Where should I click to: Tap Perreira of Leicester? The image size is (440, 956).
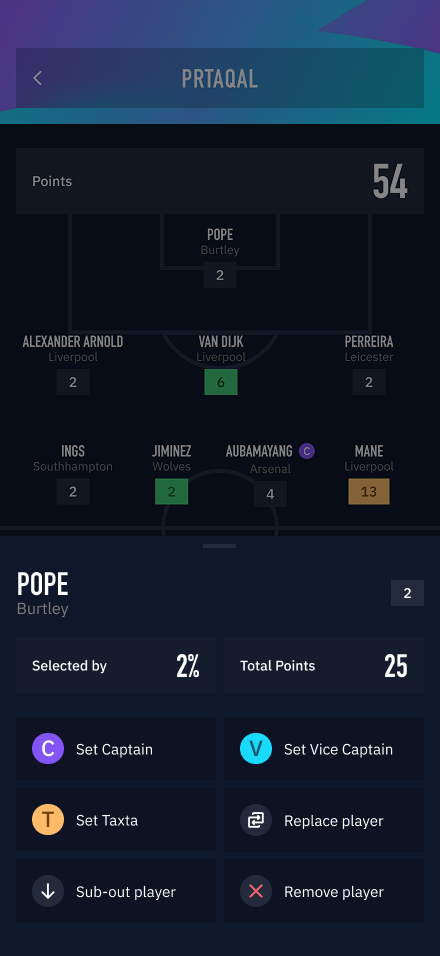pos(369,365)
